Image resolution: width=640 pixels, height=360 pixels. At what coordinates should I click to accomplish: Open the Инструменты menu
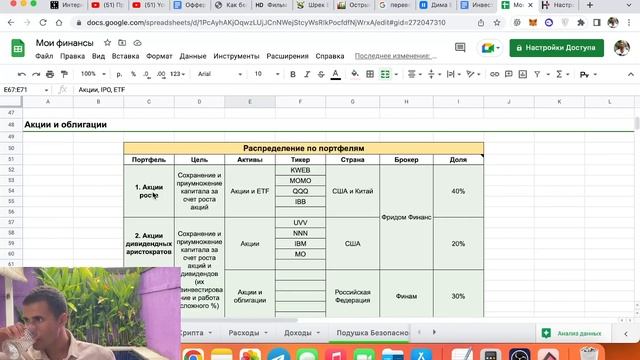(x=236, y=56)
